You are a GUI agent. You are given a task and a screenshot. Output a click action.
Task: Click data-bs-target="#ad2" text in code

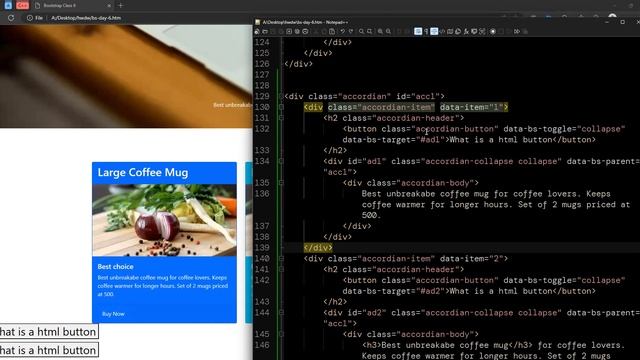coord(393,291)
